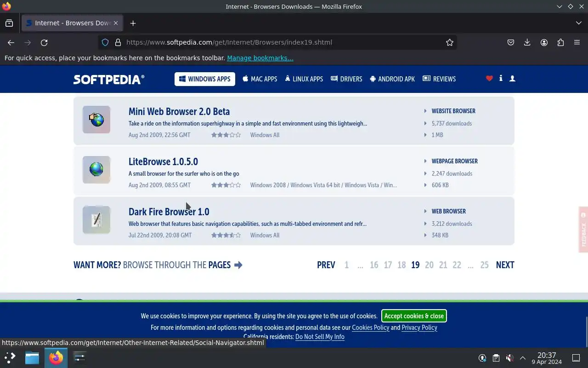The width and height of the screenshot is (588, 368).
Task: Open LiteBrowse 1.0.5.0 title link
Action: (x=163, y=161)
